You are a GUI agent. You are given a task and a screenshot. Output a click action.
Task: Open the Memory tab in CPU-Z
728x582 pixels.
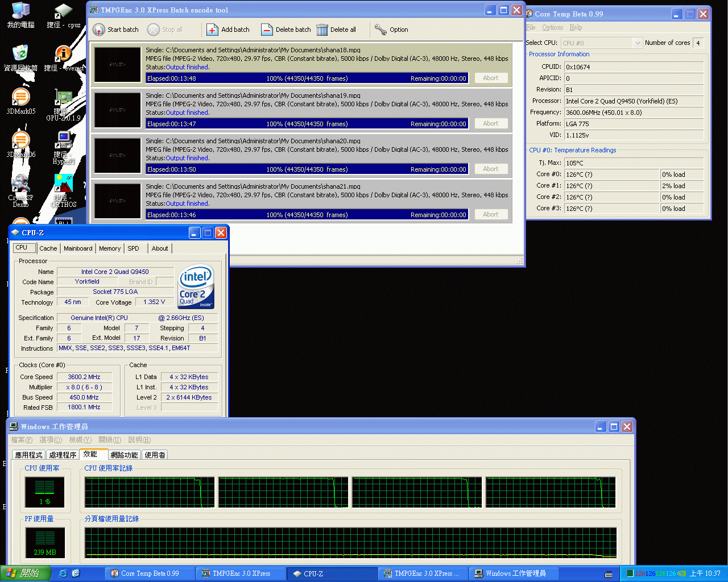click(110, 248)
